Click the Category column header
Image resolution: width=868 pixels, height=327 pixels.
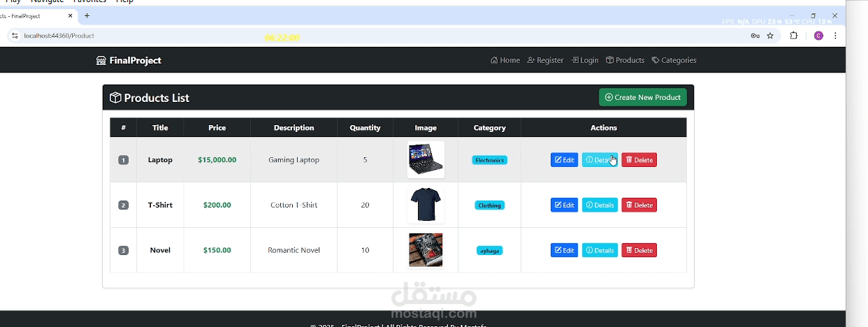489,128
